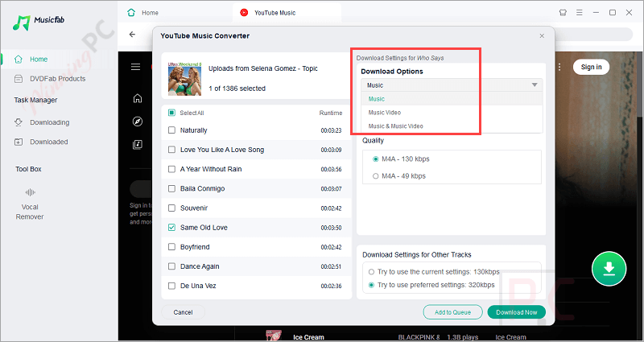Click the Download Now button
Image resolution: width=644 pixels, height=342 pixels.
click(x=516, y=312)
